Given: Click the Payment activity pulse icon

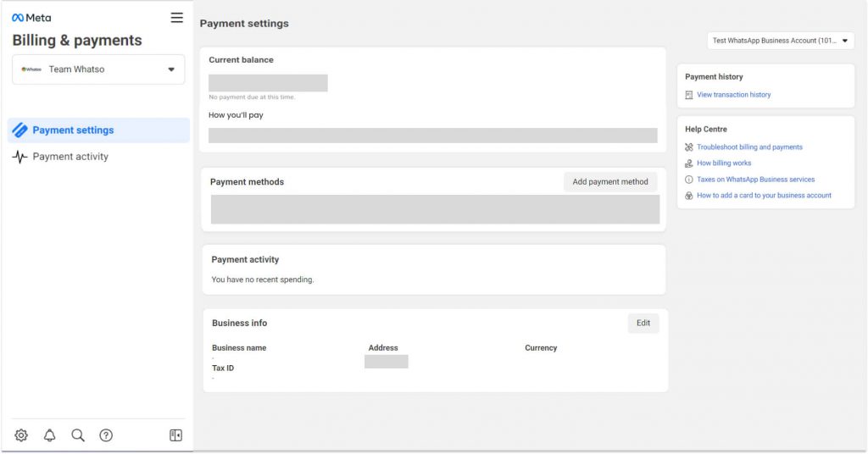Looking at the screenshot, I should pos(20,157).
